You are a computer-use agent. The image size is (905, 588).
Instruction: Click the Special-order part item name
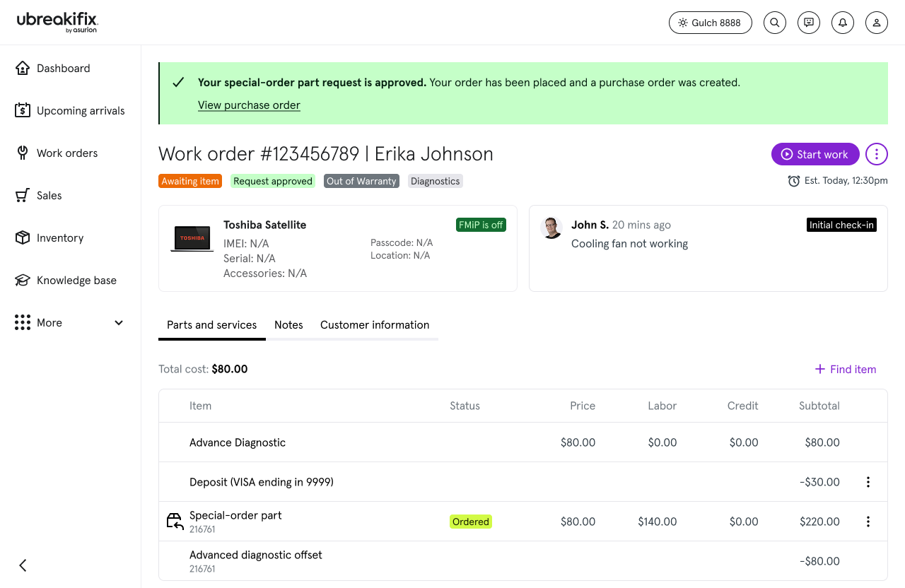[235, 515]
